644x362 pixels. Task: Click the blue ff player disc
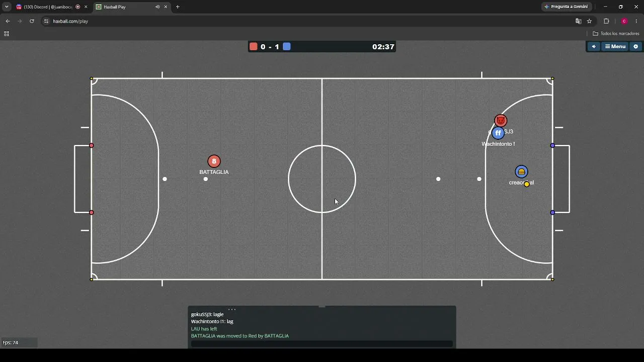click(498, 133)
